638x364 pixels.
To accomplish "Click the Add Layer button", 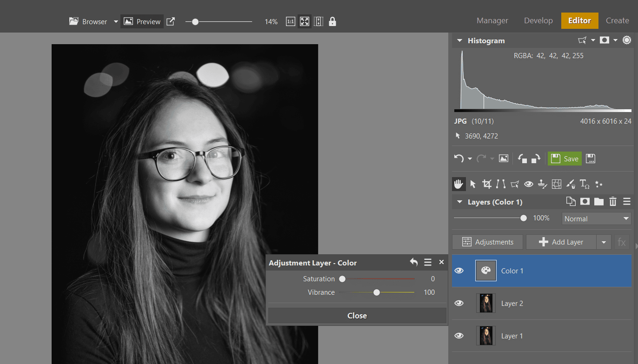I will (561, 242).
